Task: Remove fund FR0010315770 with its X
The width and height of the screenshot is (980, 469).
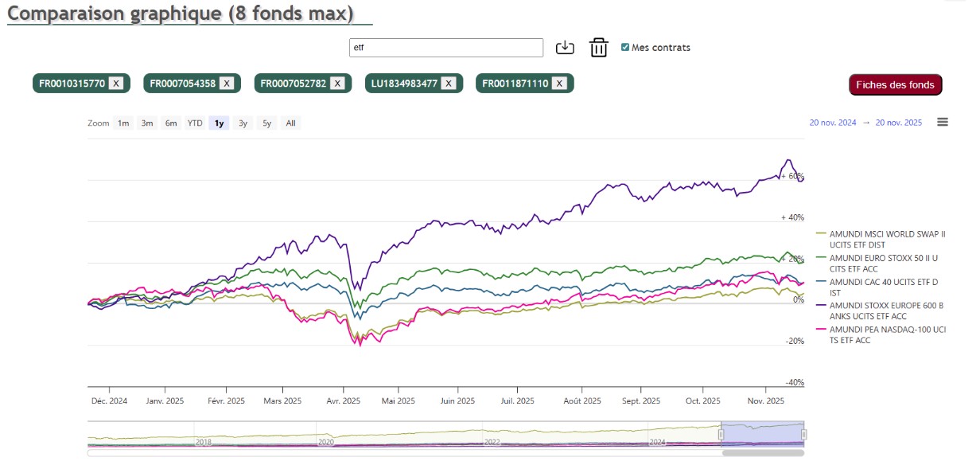Action: 115,83
